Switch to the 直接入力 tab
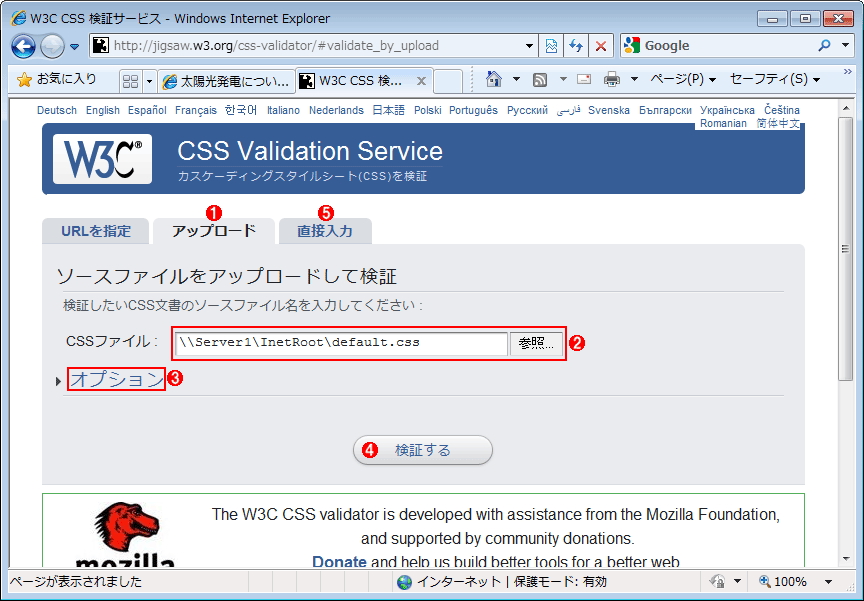 pos(325,231)
